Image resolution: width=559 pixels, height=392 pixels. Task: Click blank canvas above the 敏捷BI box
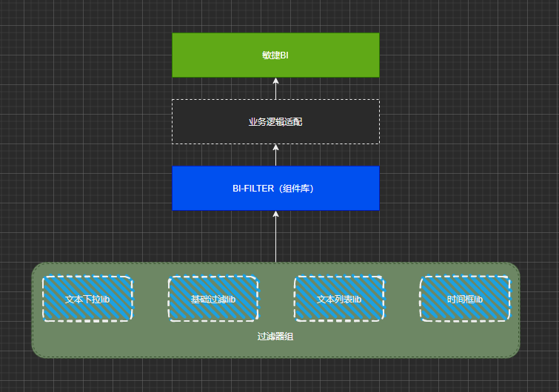coord(275,15)
